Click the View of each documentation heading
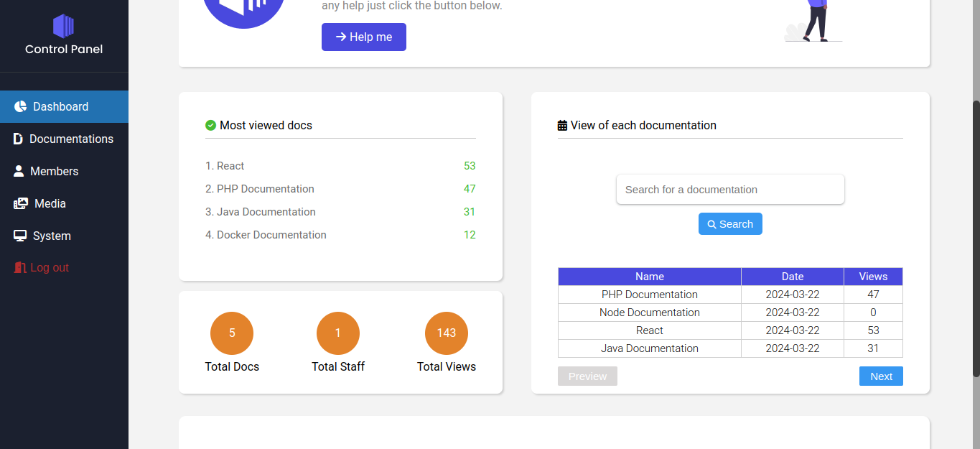 pyautogui.click(x=643, y=125)
